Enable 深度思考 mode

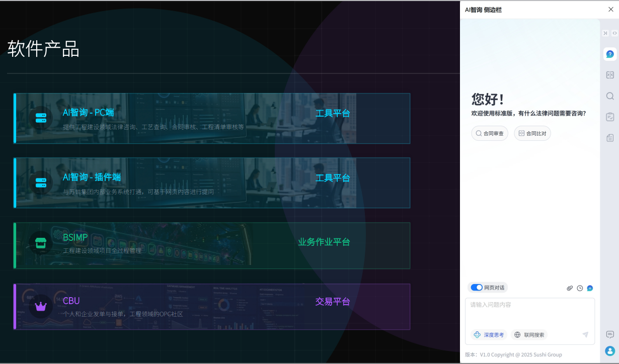tap(489, 335)
